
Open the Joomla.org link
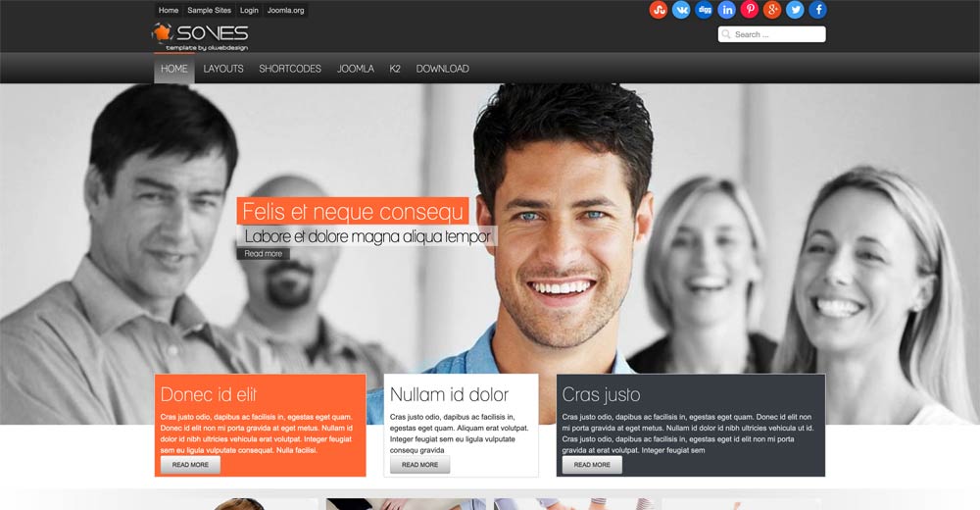[285, 10]
